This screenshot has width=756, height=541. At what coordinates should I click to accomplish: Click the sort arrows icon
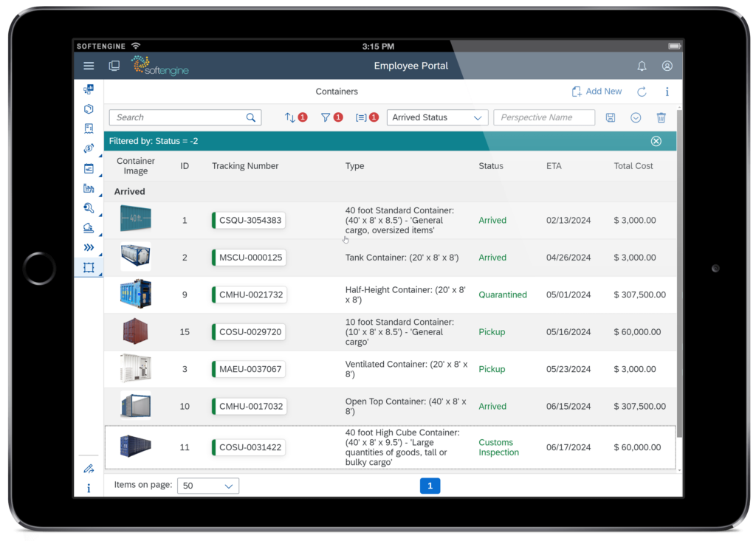[290, 117]
